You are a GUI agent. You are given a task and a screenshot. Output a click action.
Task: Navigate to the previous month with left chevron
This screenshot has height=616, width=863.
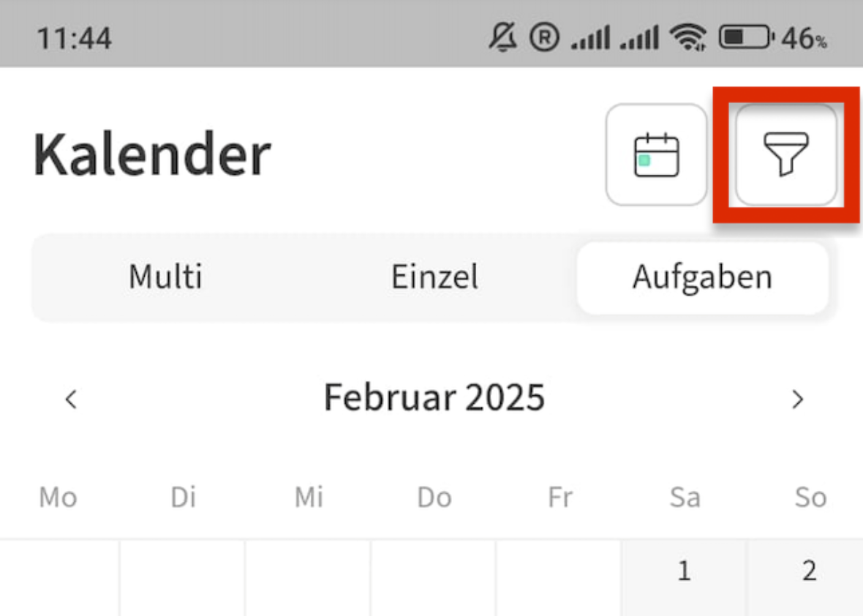click(x=71, y=399)
